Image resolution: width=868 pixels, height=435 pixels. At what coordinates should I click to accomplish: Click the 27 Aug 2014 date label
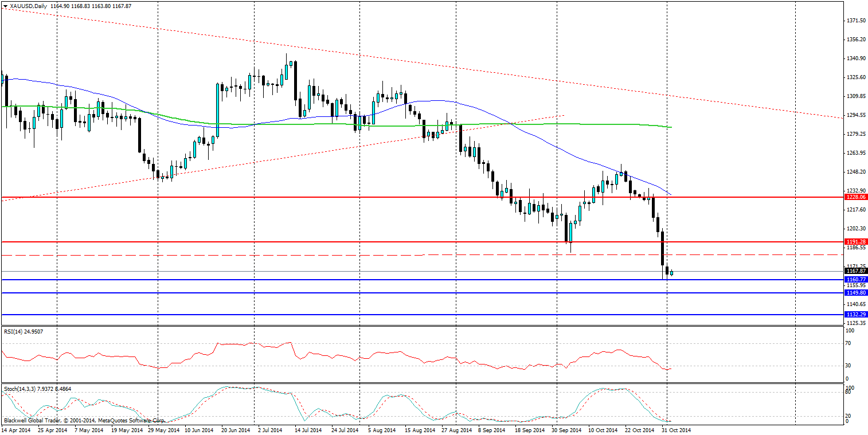(457, 430)
